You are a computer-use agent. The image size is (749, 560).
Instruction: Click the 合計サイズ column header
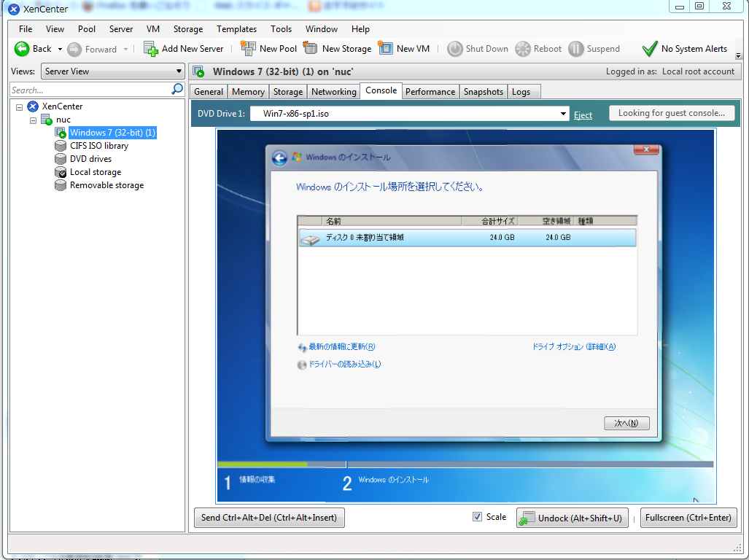coord(490,221)
